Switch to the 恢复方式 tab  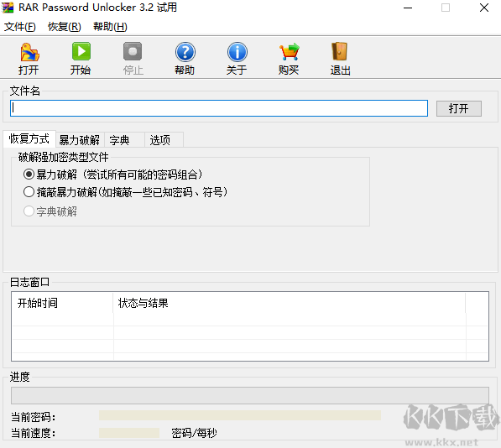tap(29, 139)
